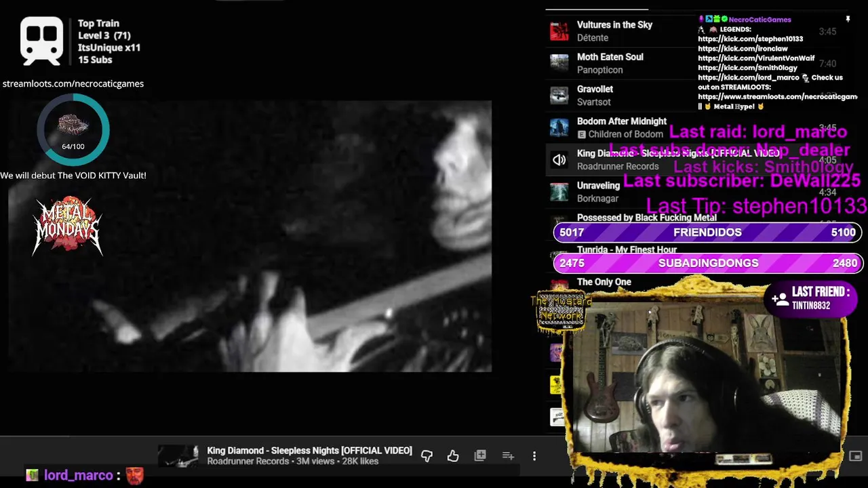Viewport: 868px width, 488px height.
Task: Click the Metal Mondays logo
Action: coord(67,226)
